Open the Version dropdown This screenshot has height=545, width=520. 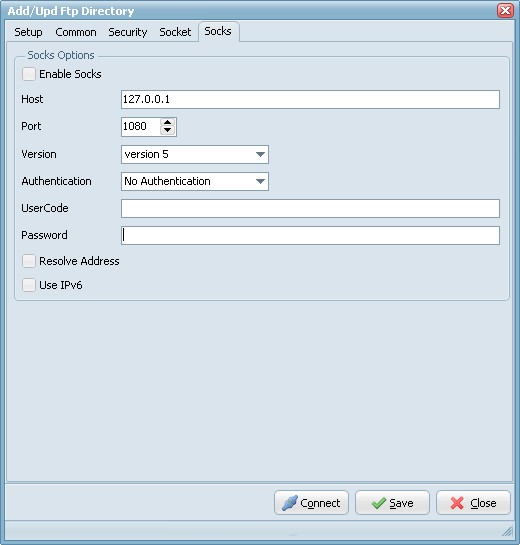point(195,154)
